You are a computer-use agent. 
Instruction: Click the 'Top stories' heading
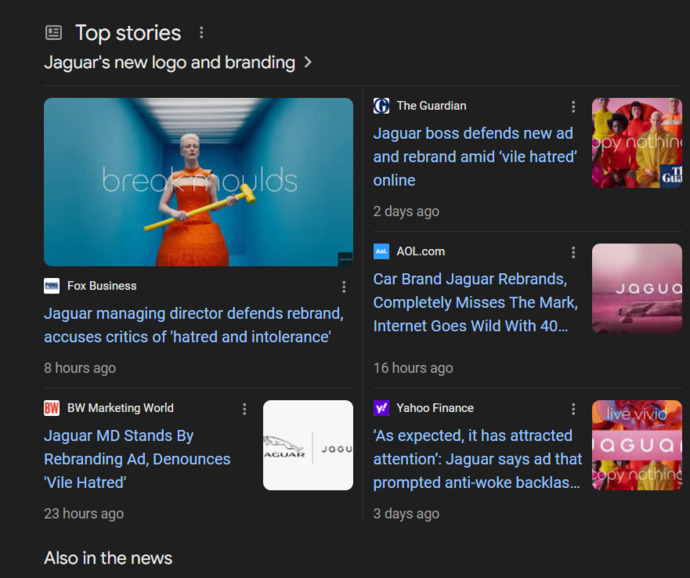(128, 33)
